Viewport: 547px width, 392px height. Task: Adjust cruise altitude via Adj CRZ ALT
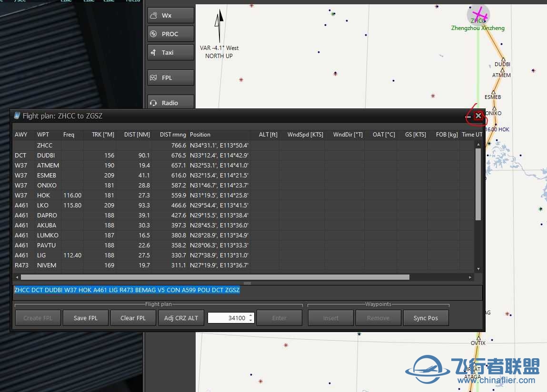pyautogui.click(x=181, y=317)
